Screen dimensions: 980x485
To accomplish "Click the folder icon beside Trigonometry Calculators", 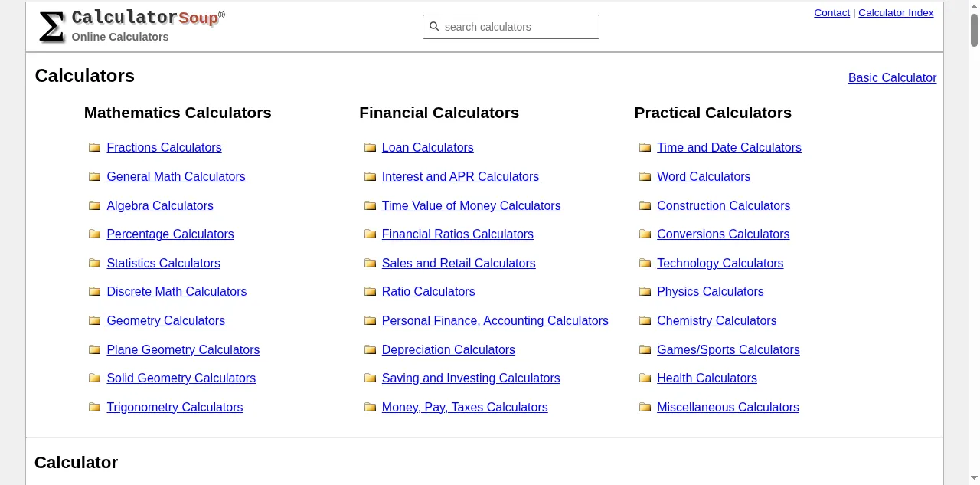I will click(95, 407).
